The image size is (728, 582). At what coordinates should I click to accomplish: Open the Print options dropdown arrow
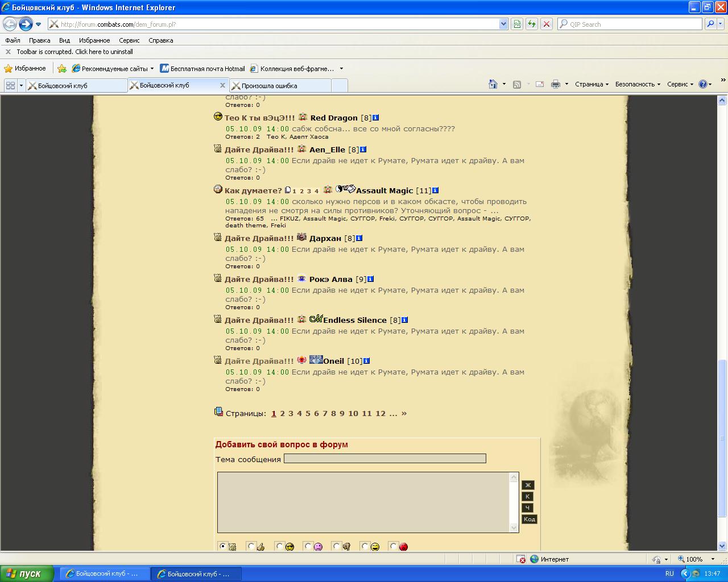click(x=566, y=84)
